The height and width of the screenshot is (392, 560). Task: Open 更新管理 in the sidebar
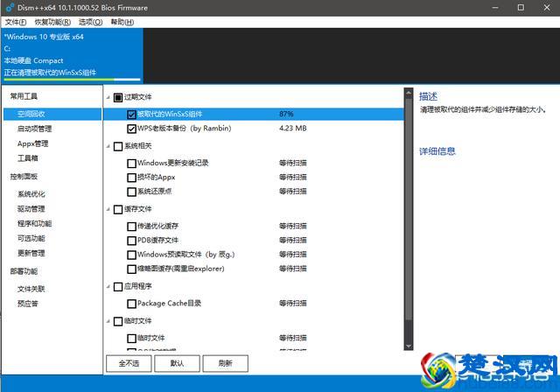click(x=31, y=253)
